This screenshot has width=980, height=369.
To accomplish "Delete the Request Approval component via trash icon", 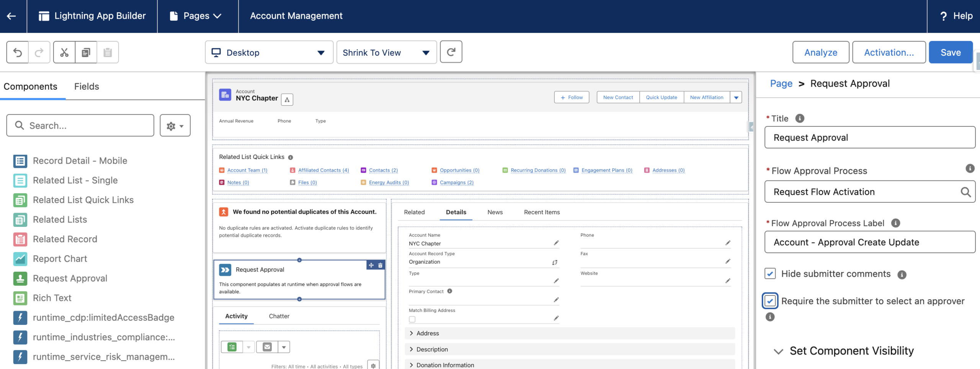I will (380, 265).
